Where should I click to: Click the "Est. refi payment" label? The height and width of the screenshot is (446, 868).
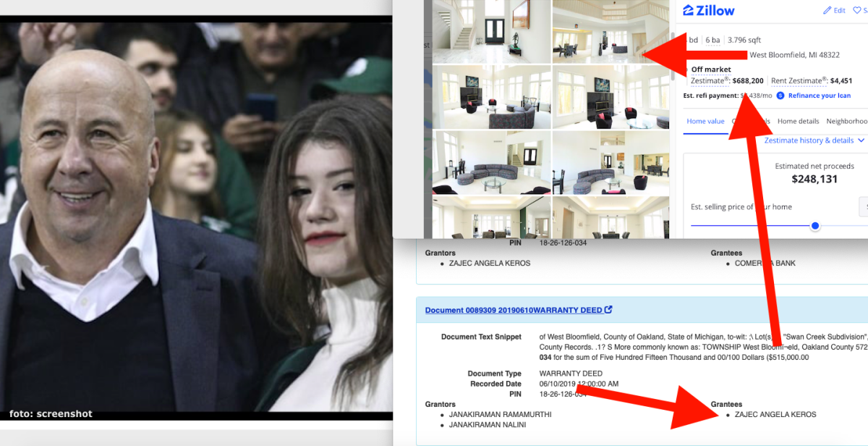click(x=711, y=96)
